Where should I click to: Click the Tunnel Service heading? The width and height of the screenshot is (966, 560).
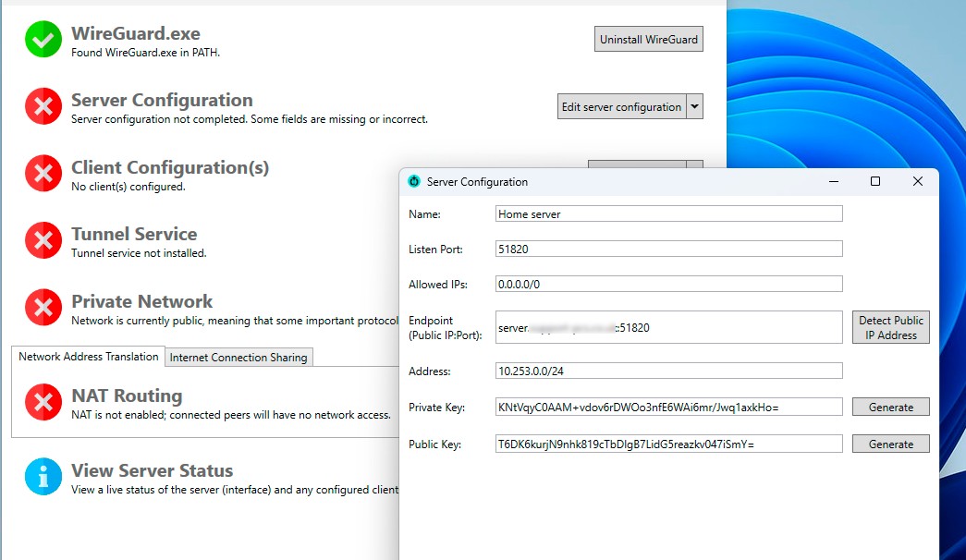(134, 234)
